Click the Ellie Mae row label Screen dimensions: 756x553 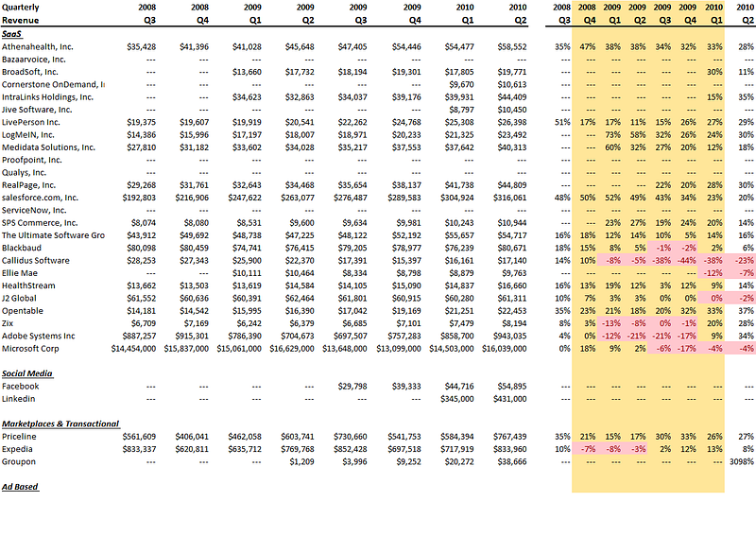tap(19, 273)
